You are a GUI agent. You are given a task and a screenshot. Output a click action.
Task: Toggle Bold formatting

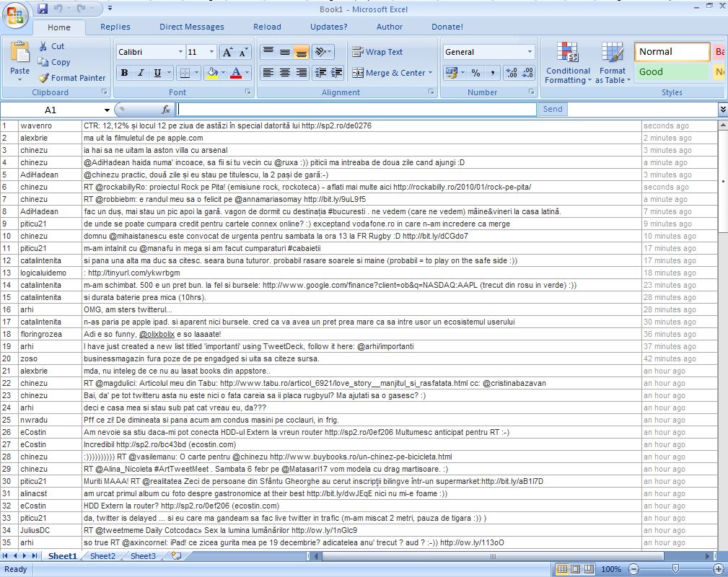[124, 73]
